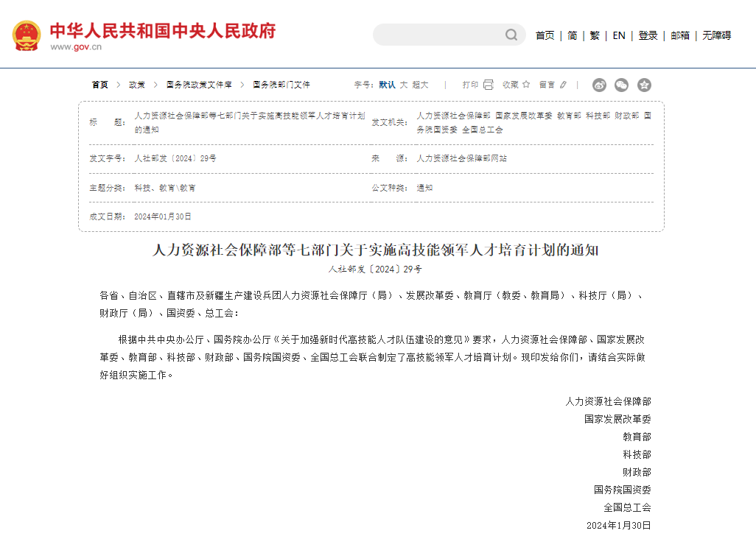Click the 通知 document type value

tap(424, 188)
